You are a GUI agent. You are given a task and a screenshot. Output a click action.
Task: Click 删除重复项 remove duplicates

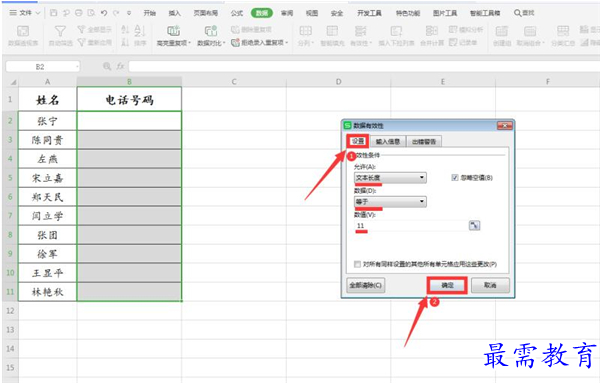pos(251,30)
